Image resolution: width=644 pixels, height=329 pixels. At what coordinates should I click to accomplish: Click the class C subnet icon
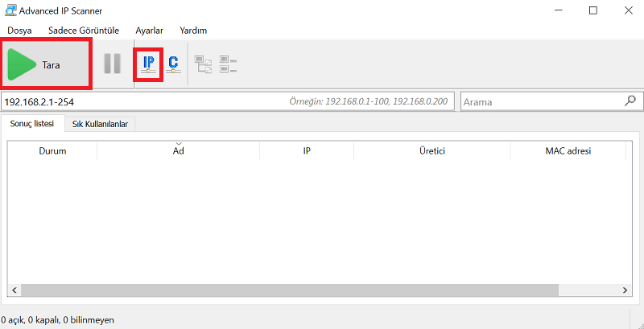(x=173, y=64)
